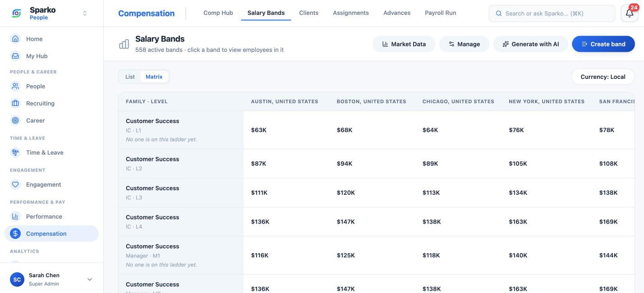Click the Compensation dollar icon
The width and height of the screenshot is (644, 293).
pyautogui.click(x=15, y=233)
